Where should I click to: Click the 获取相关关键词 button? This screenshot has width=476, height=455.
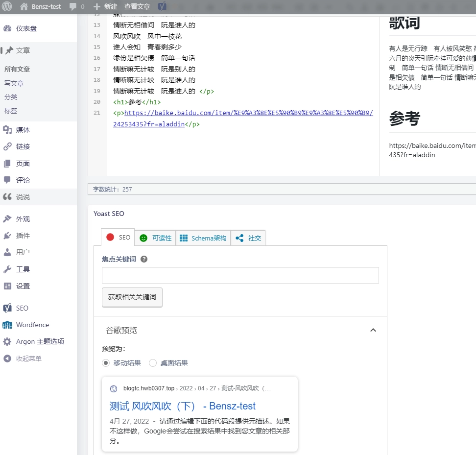coord(132,297)
